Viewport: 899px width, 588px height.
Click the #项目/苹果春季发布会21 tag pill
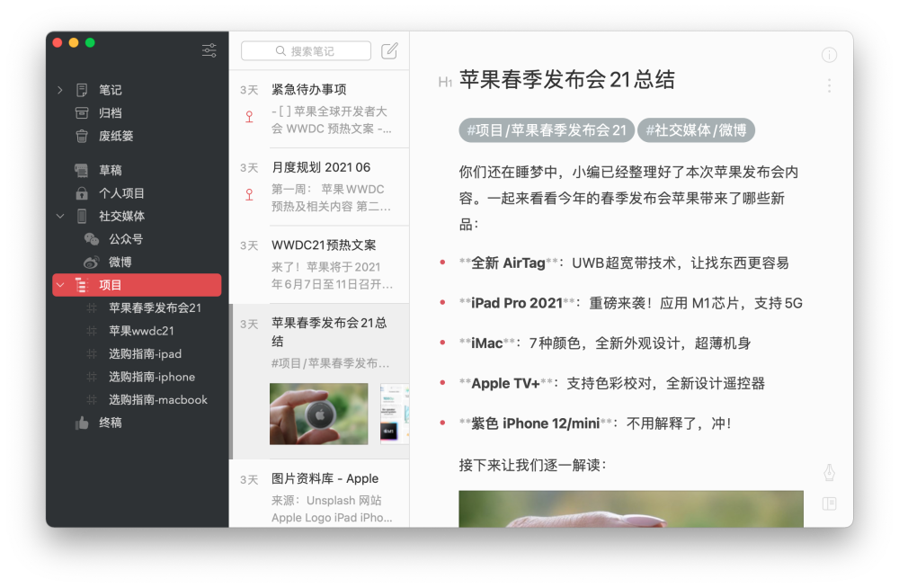[x=547, y=130]
